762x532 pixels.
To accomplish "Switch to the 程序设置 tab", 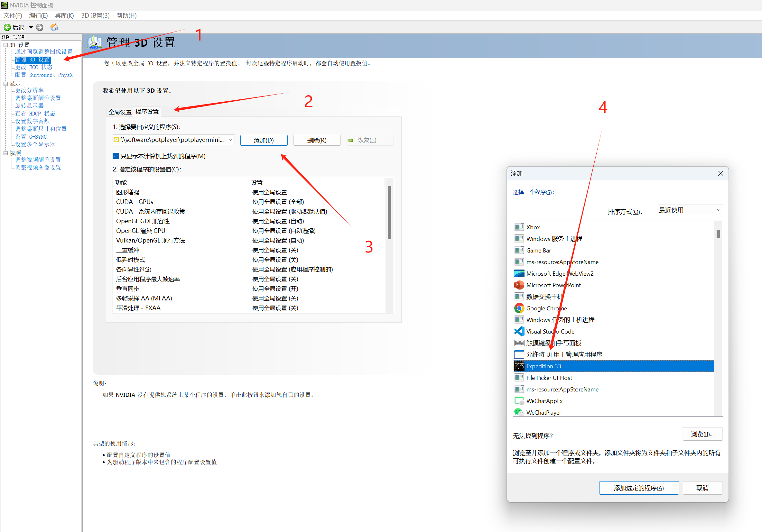I will pos(147,112).
